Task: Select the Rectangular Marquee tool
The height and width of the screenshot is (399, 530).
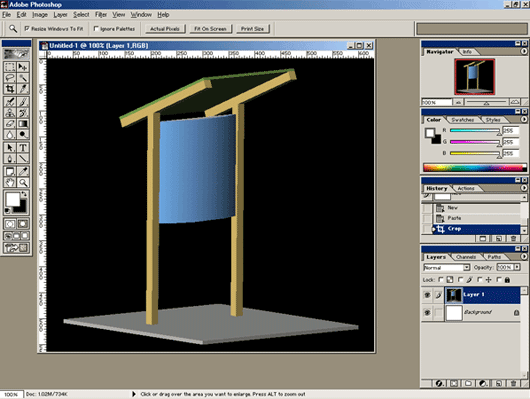Action: tap(10, 67)
